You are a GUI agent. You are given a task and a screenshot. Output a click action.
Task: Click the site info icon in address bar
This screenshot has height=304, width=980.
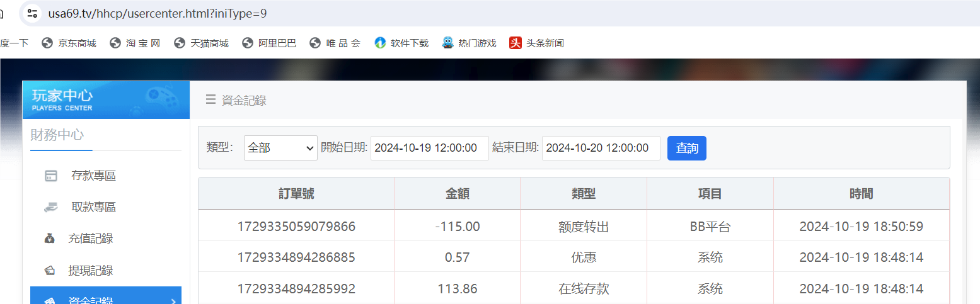(x=33, y=13)
